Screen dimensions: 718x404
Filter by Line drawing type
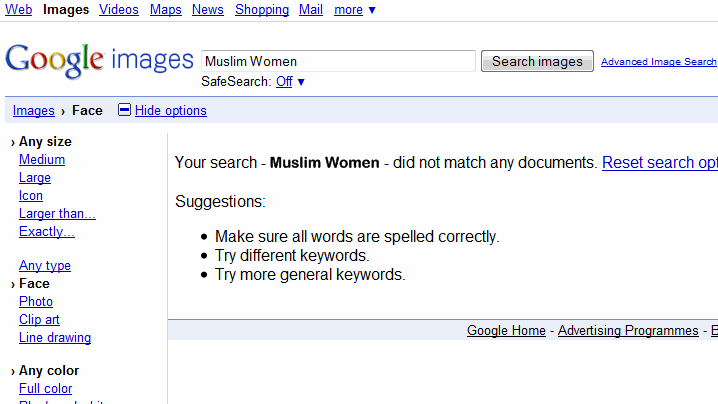[55, 338]
